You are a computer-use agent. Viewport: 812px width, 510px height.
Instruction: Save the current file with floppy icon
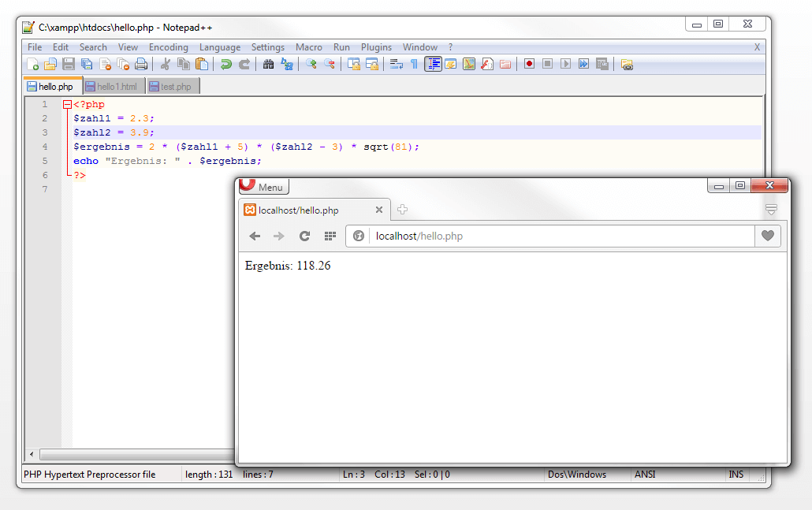click(69, 64)
